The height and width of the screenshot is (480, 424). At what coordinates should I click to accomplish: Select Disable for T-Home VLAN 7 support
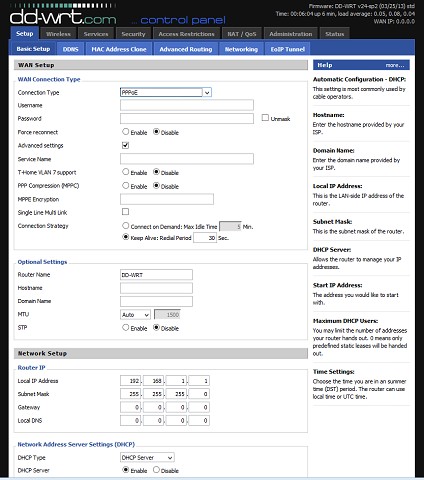(156, 172)
